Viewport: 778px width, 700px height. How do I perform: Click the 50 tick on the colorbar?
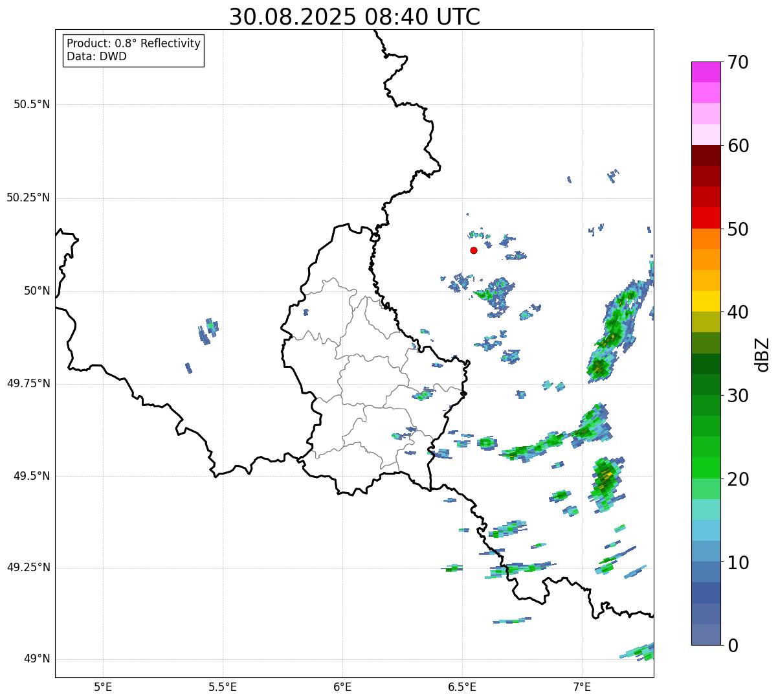click(738, 229)
